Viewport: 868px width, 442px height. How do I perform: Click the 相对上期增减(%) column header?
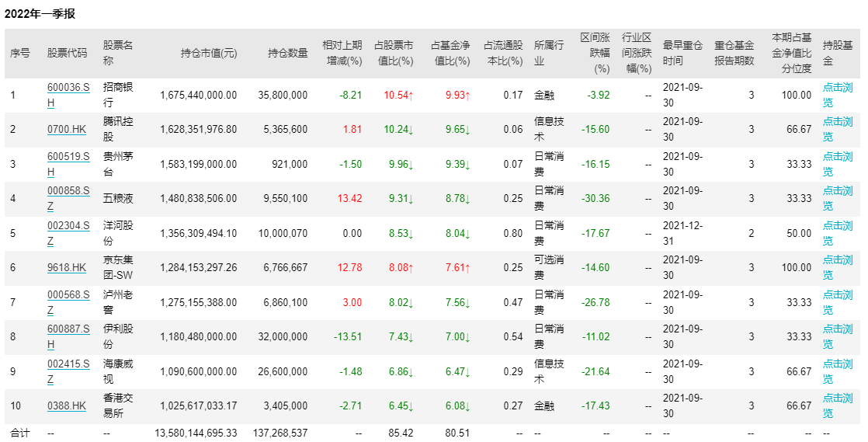point(342,53)
